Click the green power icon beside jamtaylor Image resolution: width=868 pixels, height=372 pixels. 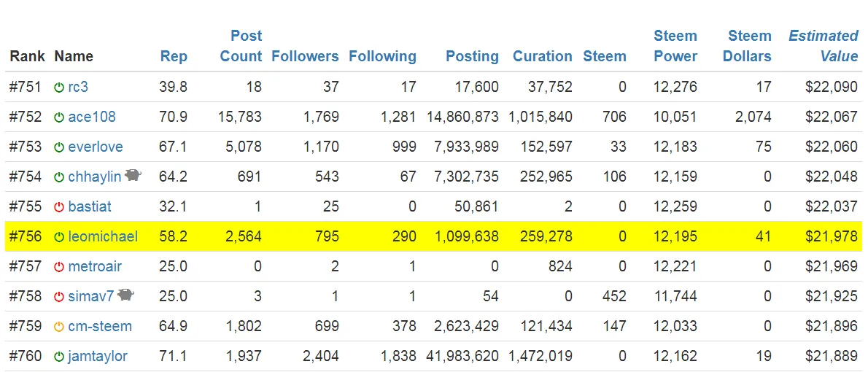pos(59,357)
